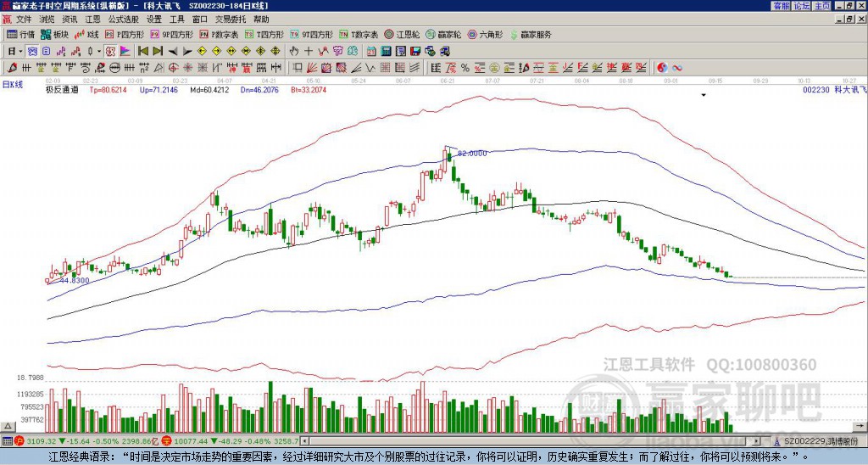Click the 行情 toolbar button
Image resolution: width=868 pixels, height=465 pixels.
tap(21, 34)
